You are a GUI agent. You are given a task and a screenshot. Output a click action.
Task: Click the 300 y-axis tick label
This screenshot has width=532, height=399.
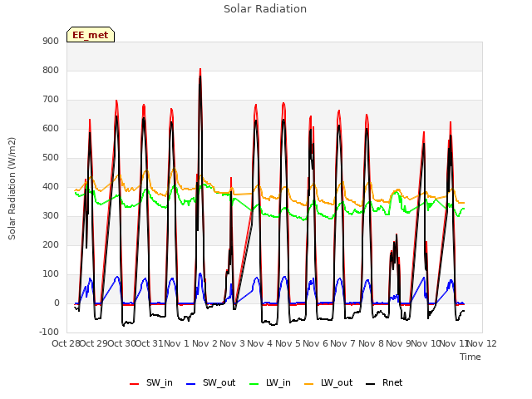pyautogui.click(x=51, y=216)
